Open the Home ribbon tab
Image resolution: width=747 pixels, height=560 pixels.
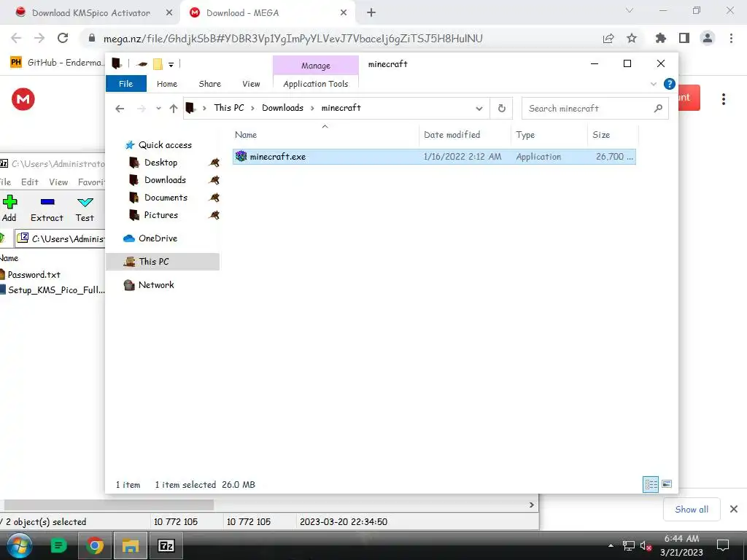point(167,84)
